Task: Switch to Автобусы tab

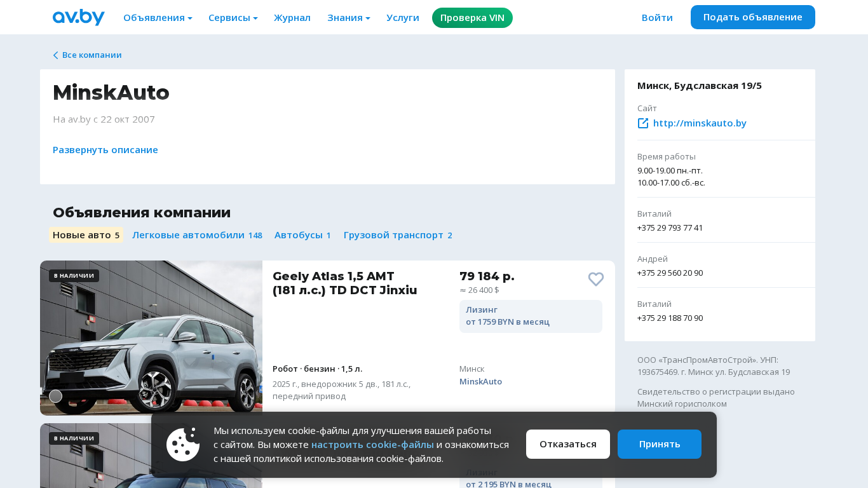Action: [x=302, y=235]
